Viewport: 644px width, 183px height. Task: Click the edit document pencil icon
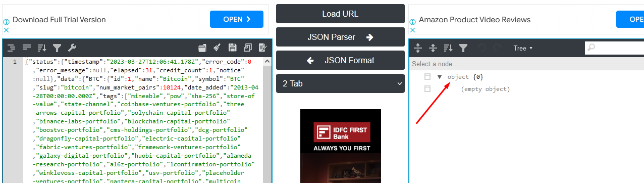263,48
